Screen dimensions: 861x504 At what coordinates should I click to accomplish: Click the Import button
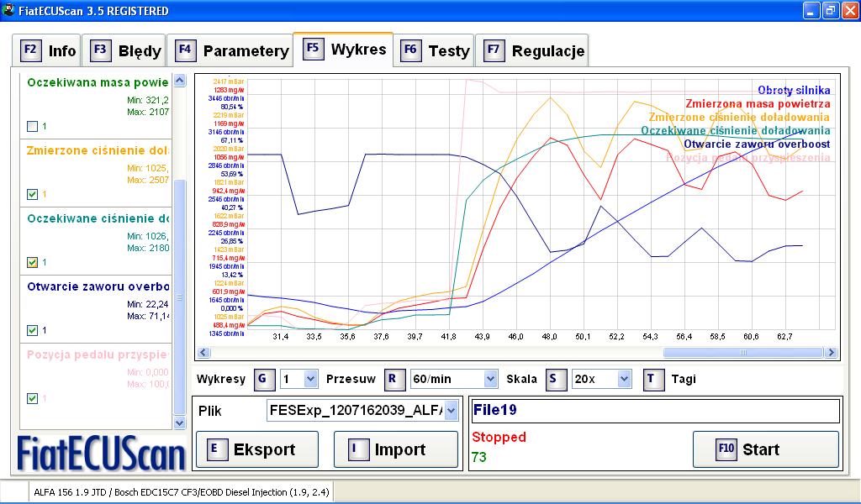396,449
